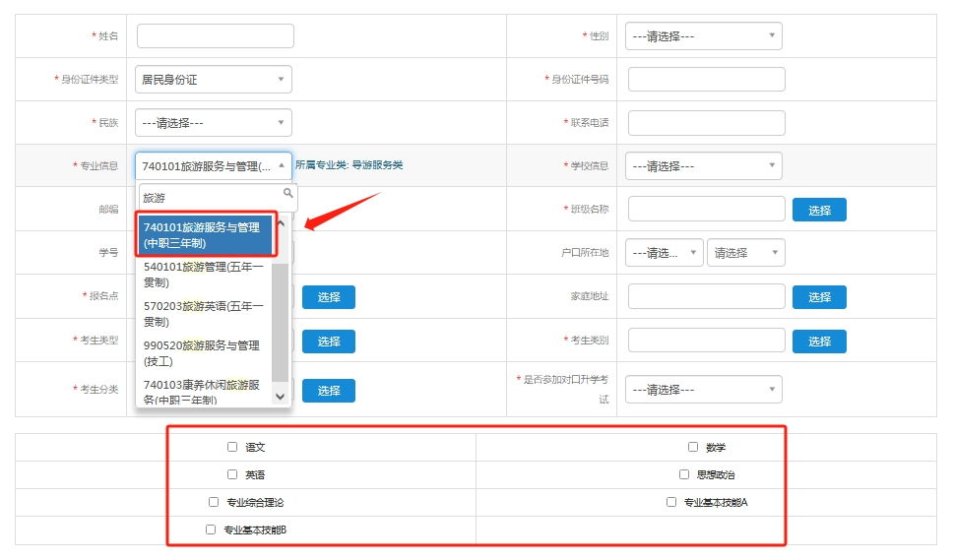Click 选择 button beside 班级名称

point(819,211)
